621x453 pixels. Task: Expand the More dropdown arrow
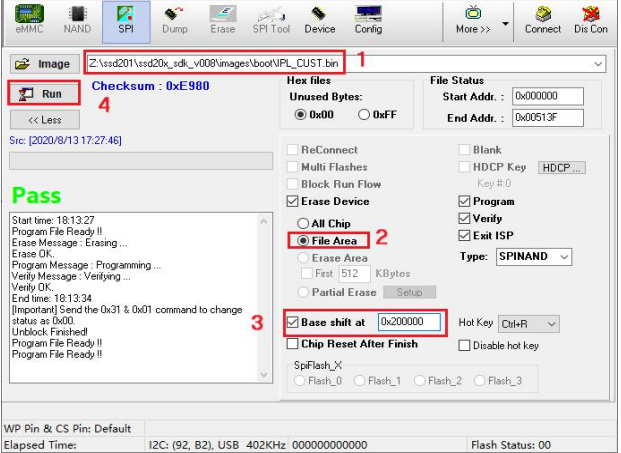[505, 24]
